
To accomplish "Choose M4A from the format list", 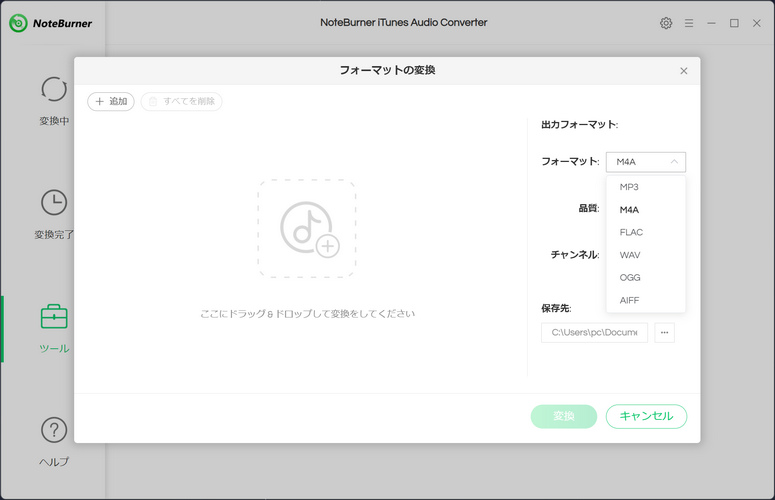I will click(x=646, y=210).
